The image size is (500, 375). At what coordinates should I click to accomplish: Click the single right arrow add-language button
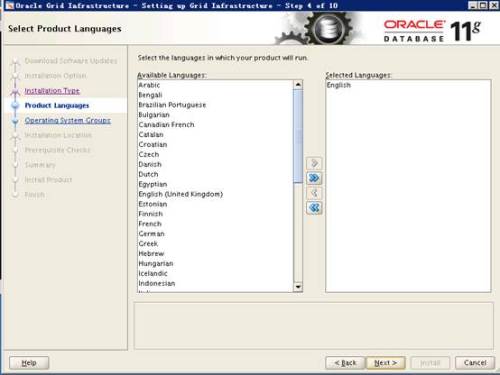tap(314, 163)
